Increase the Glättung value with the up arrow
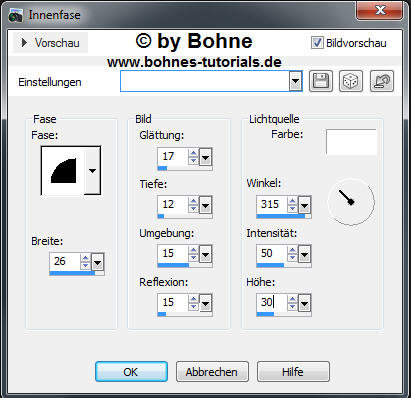 click(x=193, y=153)
